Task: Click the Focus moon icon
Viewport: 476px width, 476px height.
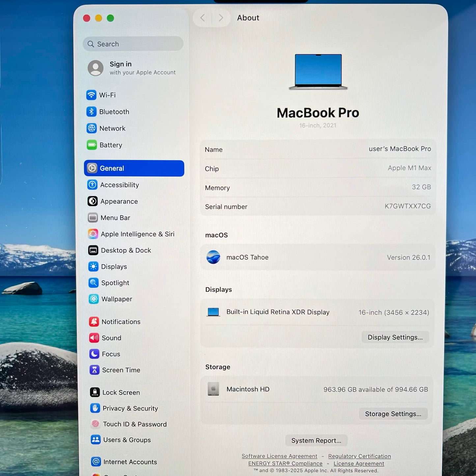Action: pos(94,354)
